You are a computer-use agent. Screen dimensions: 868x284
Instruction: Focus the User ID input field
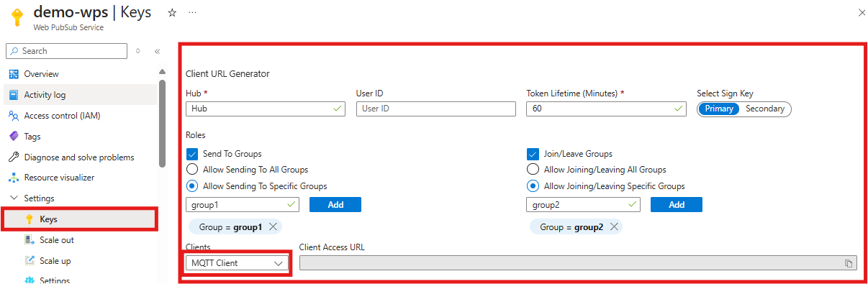click(x=436, y=109)
